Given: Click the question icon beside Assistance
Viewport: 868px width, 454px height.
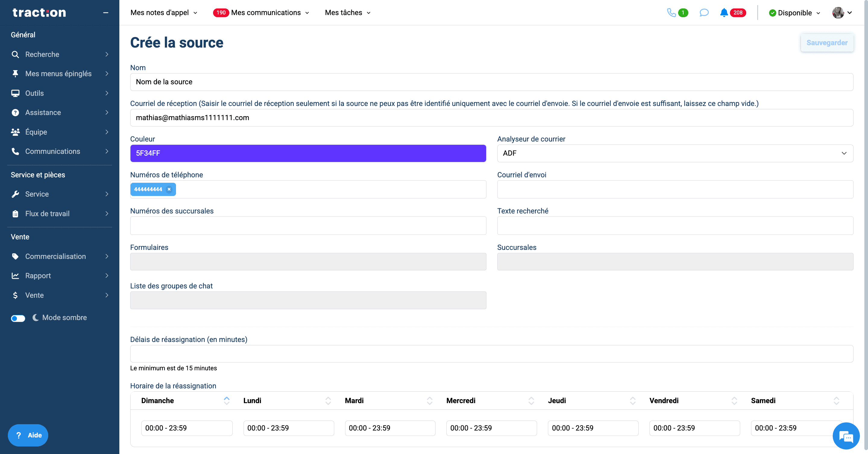Looking at the screenshot, I should (x=15, y=113).
